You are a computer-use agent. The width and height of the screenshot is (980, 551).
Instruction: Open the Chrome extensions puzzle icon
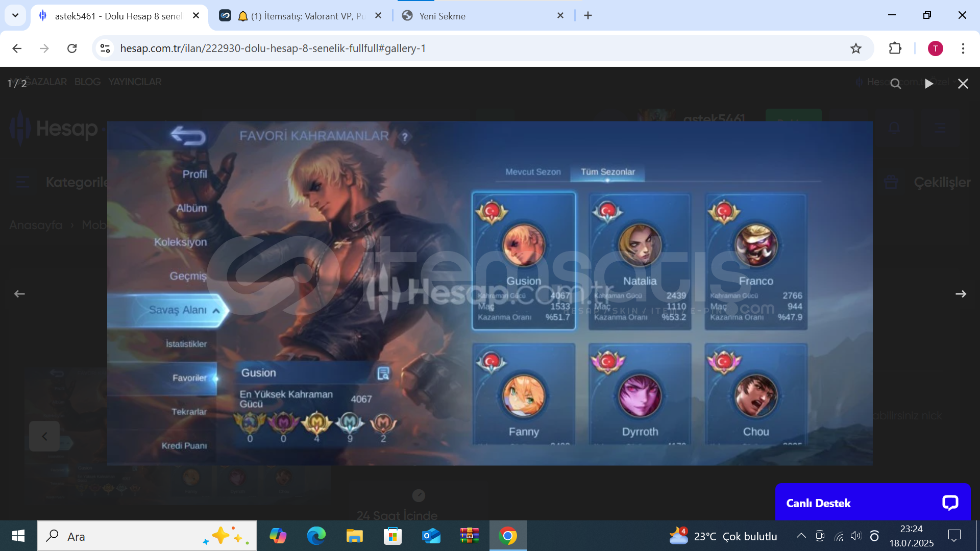pos(895,48)
